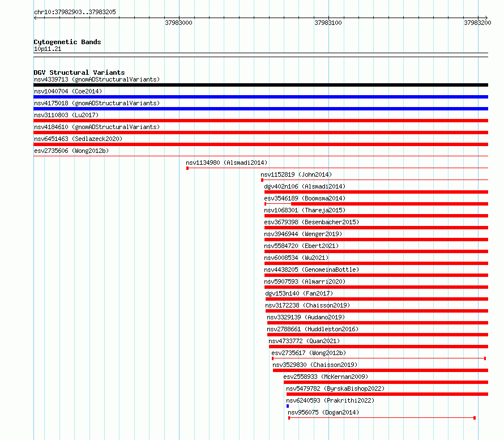Image resolution: width=504 pixels, height=440 pixels.
Task: Click the blue bar under nsv4175018
Action: 260,109
